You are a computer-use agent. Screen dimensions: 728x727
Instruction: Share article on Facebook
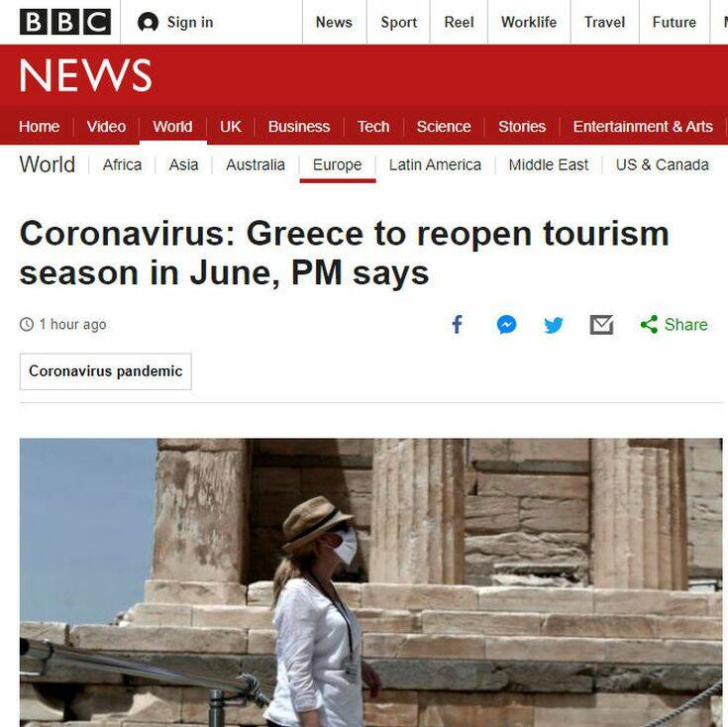pyautogui.click(x=458, y=324)
